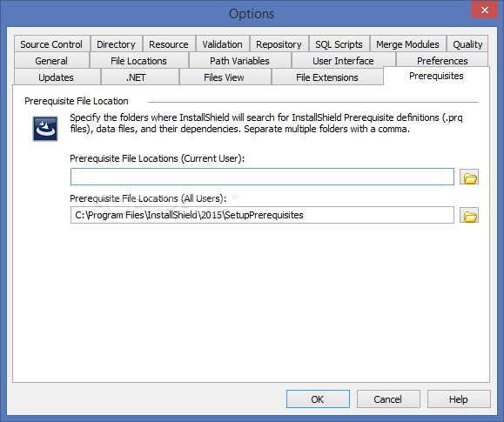Open Help for the Options dialog

[x=459, y=399]
